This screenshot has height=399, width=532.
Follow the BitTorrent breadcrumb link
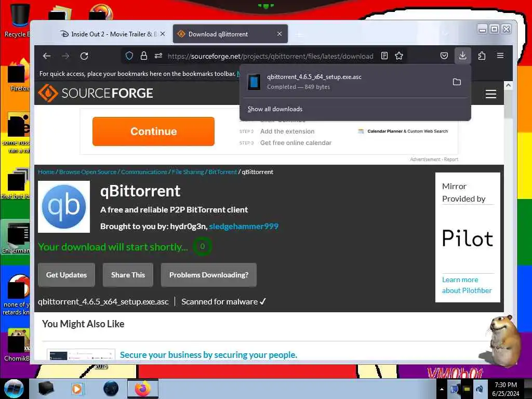point(222,172)
